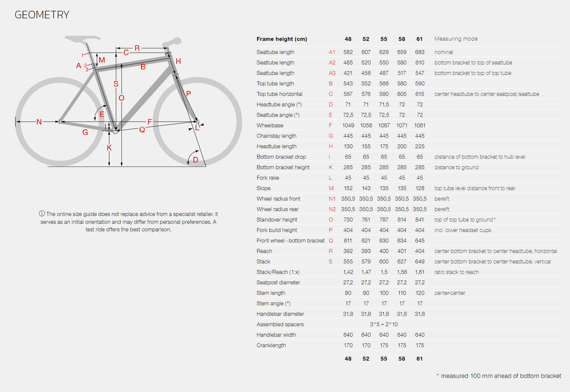Click the red R label in the bike diagram
Viewport: 570px width, 392px height.
click(x=137, y=48)
